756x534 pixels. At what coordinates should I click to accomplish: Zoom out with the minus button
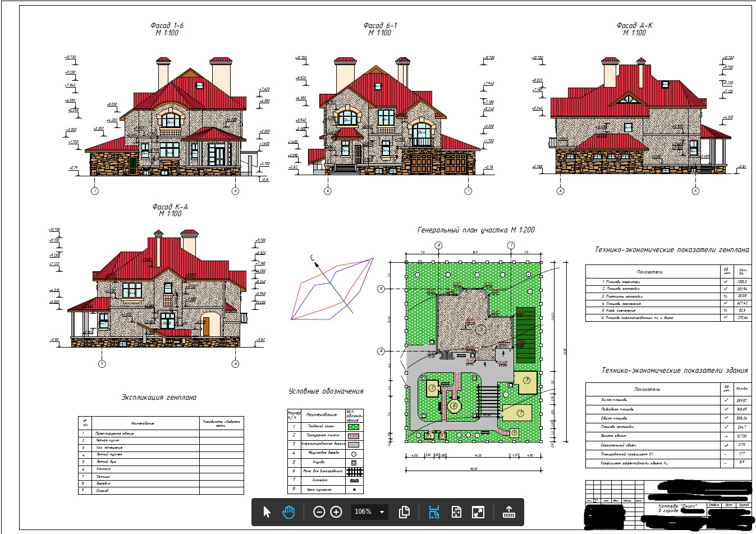[319, 512]
